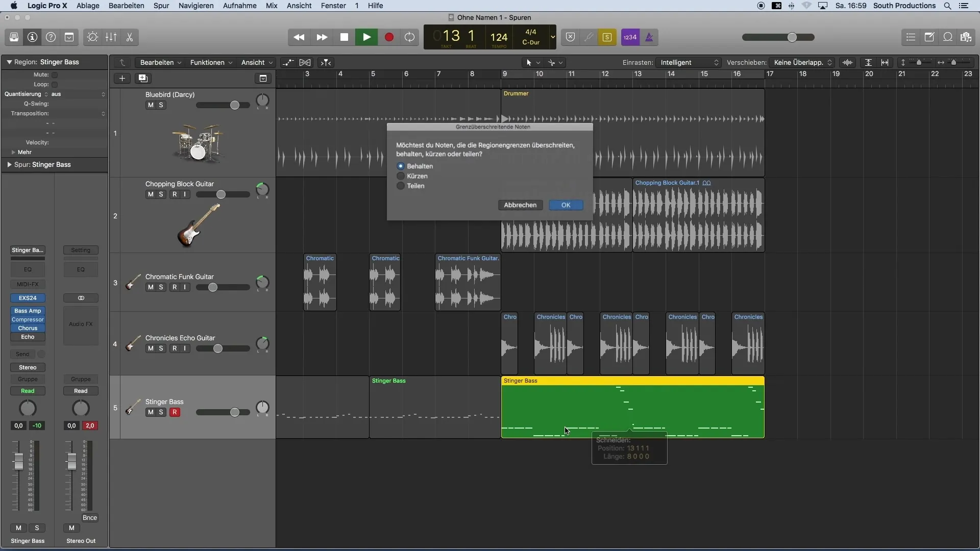
Task: Select the Teilen radio option
Action: [x=401, y=186]
